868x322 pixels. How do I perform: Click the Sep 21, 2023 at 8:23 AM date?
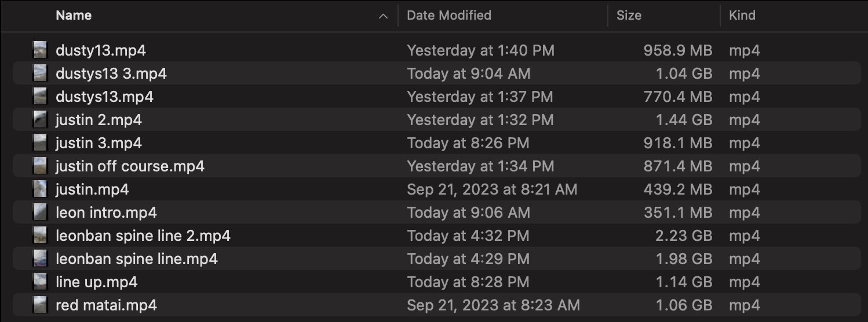pos(493,305)
